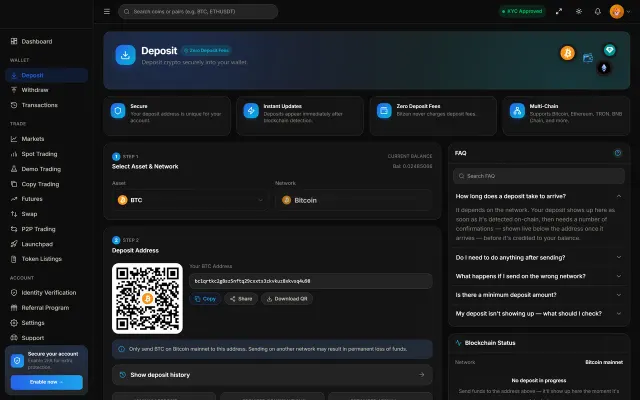The width and height of the screenshot is (640, 400).
Task: Open P2P Trading
Action: pyautogui.click(x=47, y=229)
